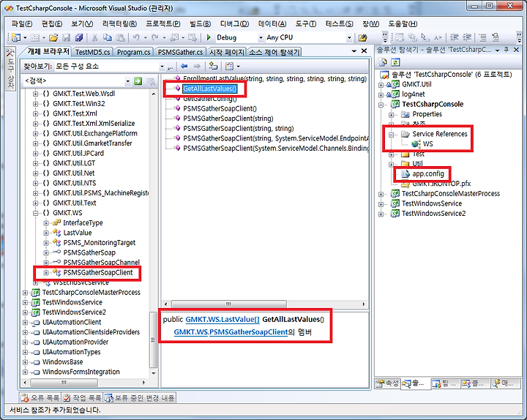Viewport: 527px width, 420px height.
Task: Start debugging with the green play icon
Action: click(x=209, y=37)
